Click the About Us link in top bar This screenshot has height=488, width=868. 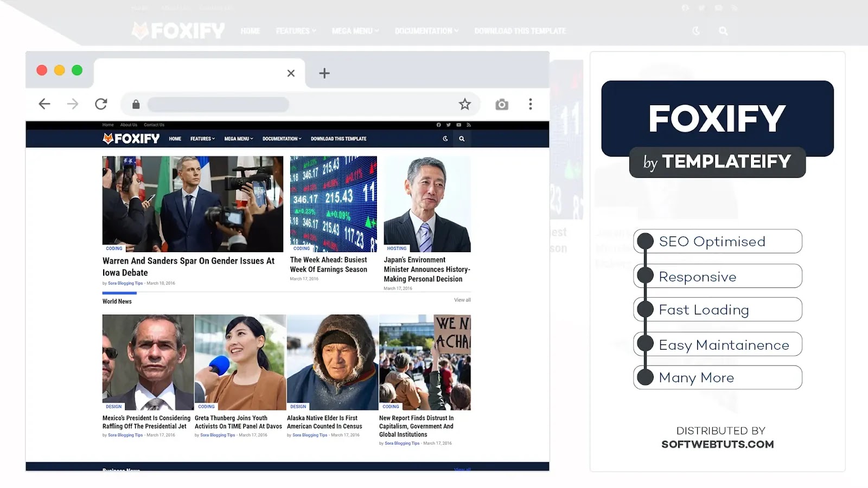(129, 125)
